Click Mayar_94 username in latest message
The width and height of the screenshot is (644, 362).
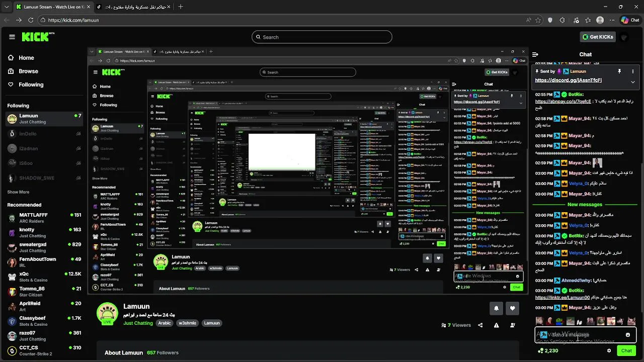[x=580, y=308]
